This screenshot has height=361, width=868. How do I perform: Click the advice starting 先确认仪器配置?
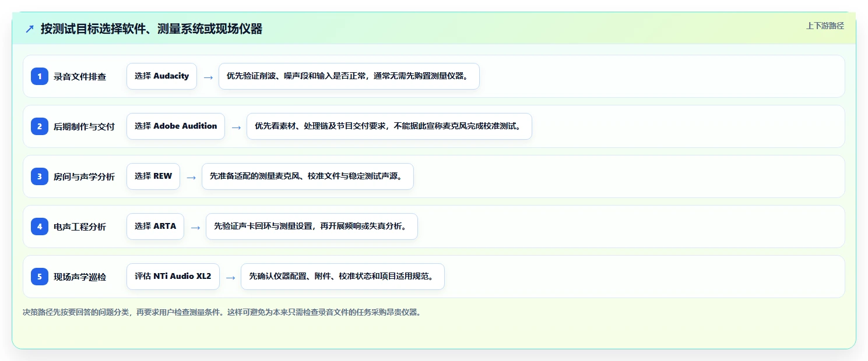click(x=343, y=277)
